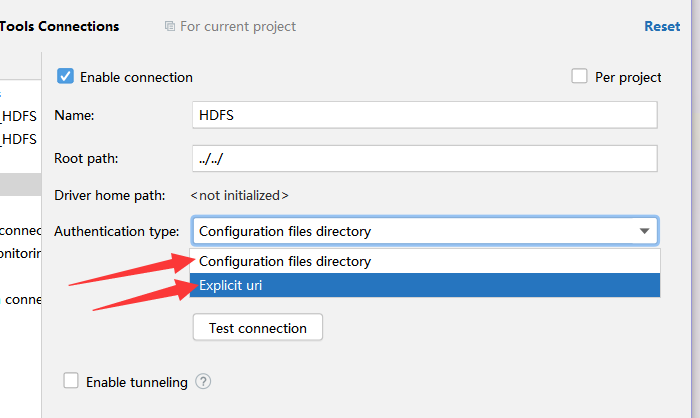Uncheck the Enable connection checkbox
Viewport: 700px width, 418px height.
coord(66,76)
